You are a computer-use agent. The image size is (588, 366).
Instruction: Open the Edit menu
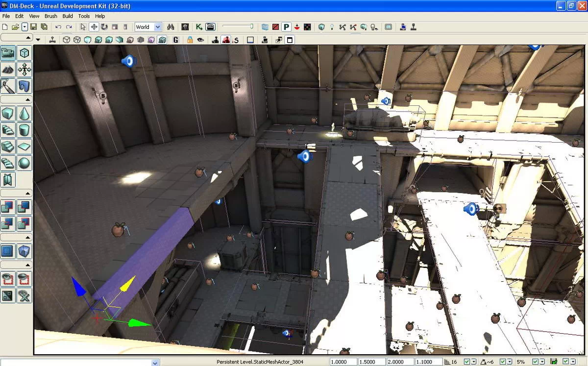pyautogui.click(x=19, y=16)
